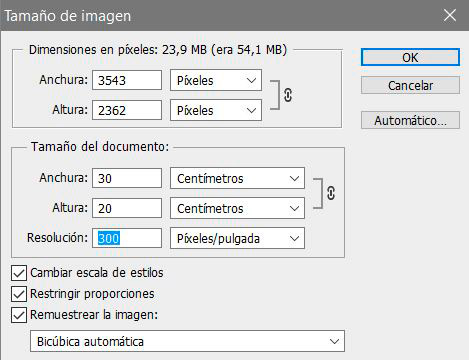Open Bicúbica automática resampling dropdown
469x360 pixels.
[187, 341]
